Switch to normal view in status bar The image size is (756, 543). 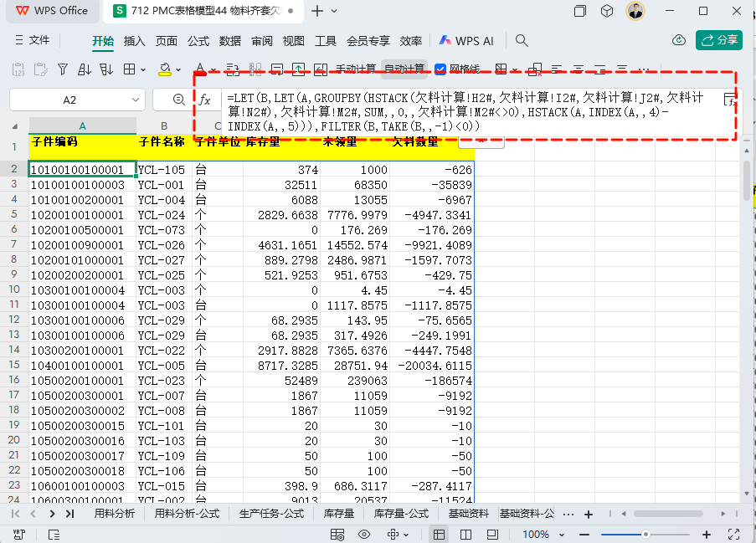439,535
